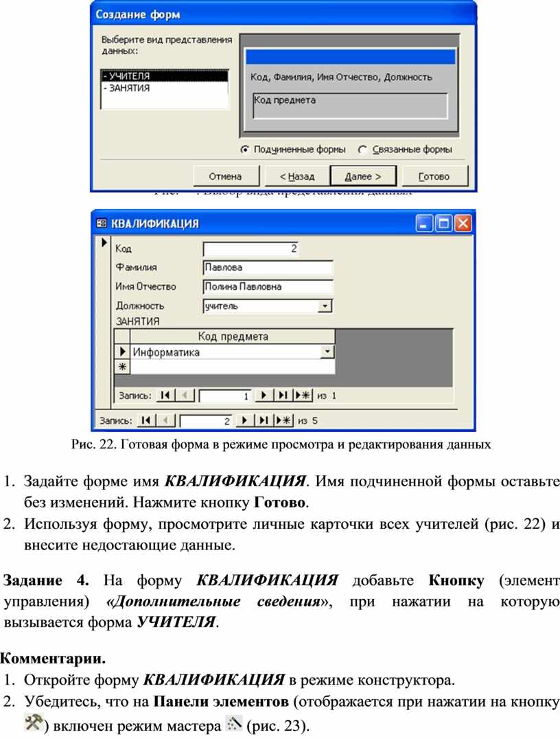Viewport: 560px width, 739px height.
Task: Finish the wizard with Готово button
Action: [434, 177]
